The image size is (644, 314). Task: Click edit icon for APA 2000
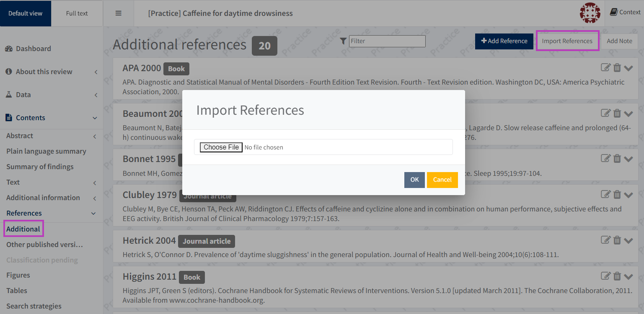pyautogui.click(x=605, y=67)
